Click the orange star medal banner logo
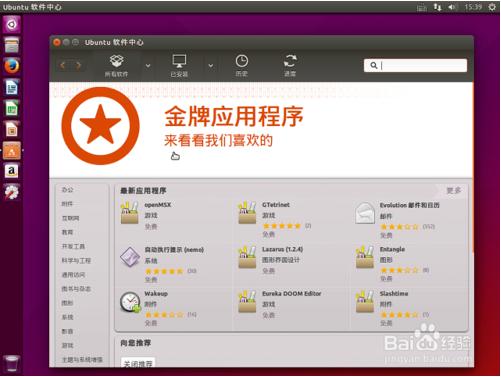 pyautogui.click(x=101, y=126)
